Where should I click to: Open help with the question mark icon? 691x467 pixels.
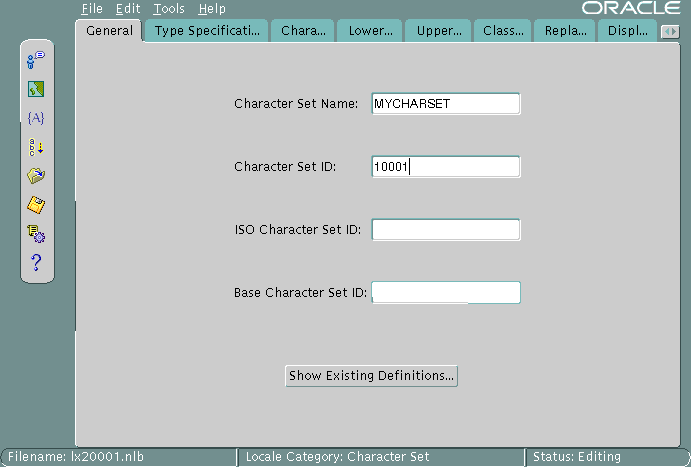pyautogui.click(x=36, y=263)
